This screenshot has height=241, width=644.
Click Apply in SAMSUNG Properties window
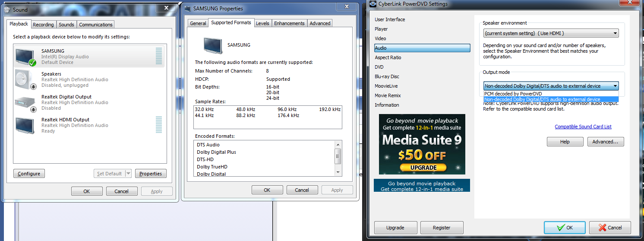[x=337, y=190]
